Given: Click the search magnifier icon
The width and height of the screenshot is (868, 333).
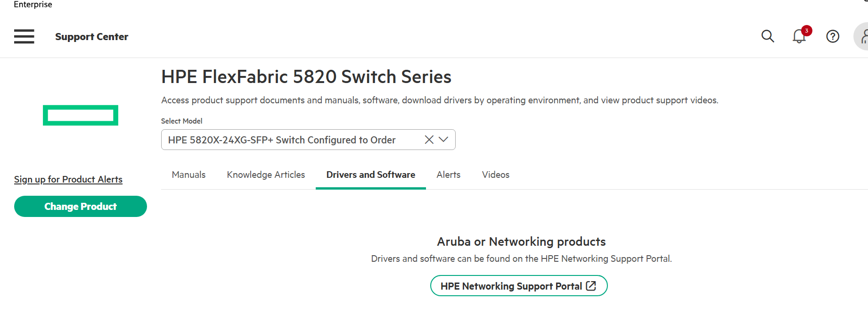Looking at the screenshot, I should tap(768, 36).
